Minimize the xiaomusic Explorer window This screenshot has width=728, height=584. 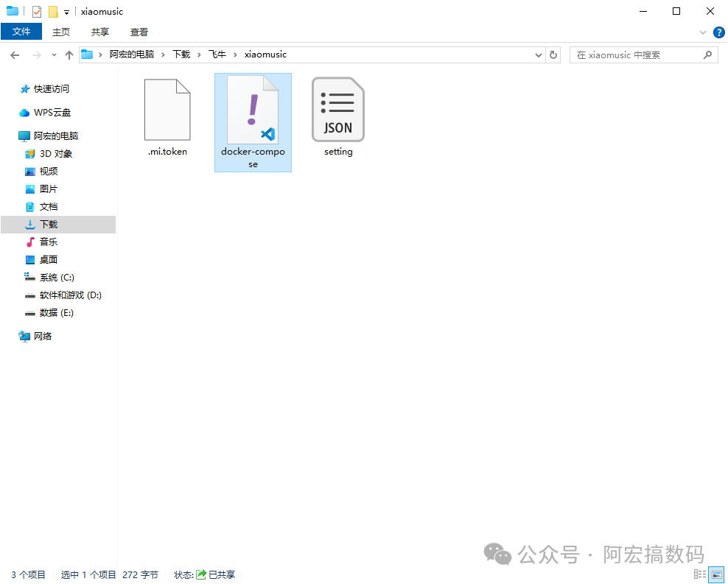643,11
